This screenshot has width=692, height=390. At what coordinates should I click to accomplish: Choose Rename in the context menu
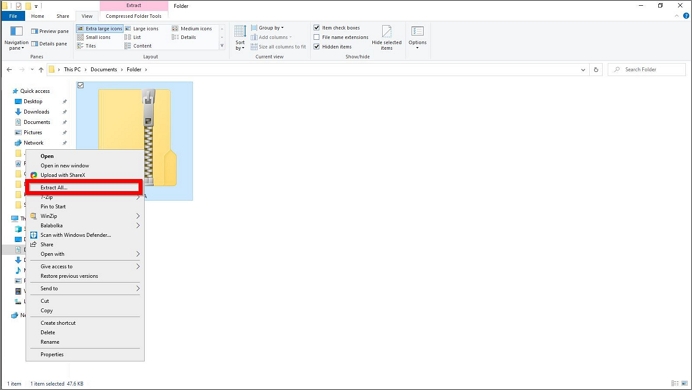click(85, 342)
